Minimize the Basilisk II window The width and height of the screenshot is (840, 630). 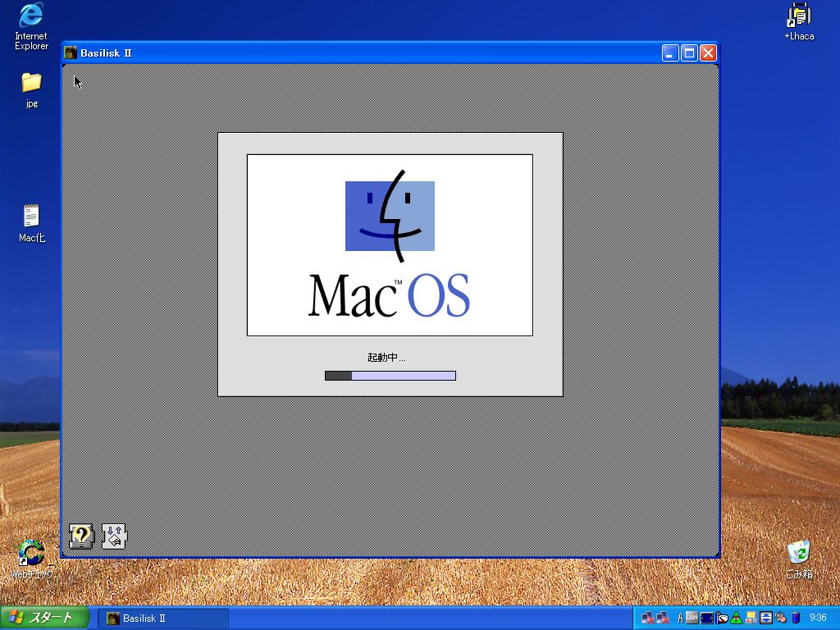click(x=670, y=53)
